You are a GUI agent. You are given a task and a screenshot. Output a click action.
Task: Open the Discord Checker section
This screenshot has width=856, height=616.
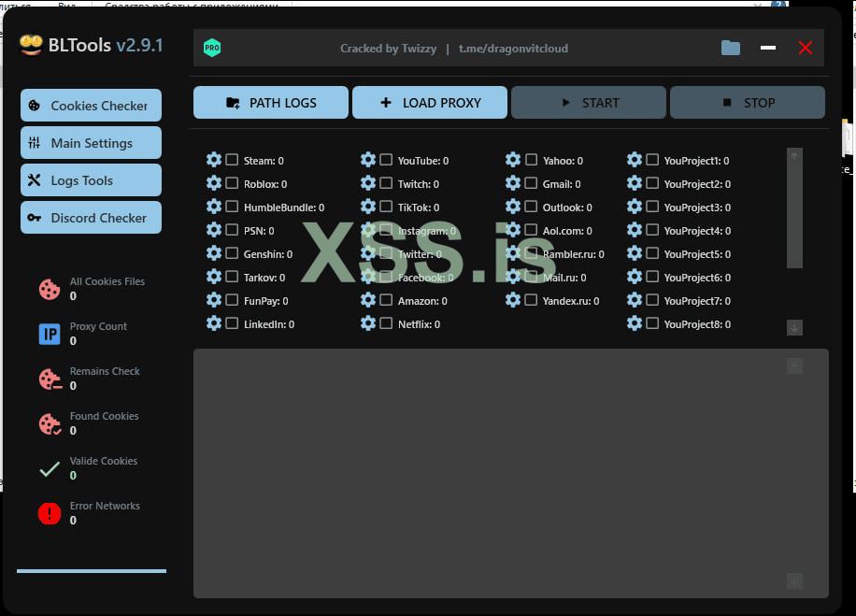pyautogui.click(x=92, y=218)
